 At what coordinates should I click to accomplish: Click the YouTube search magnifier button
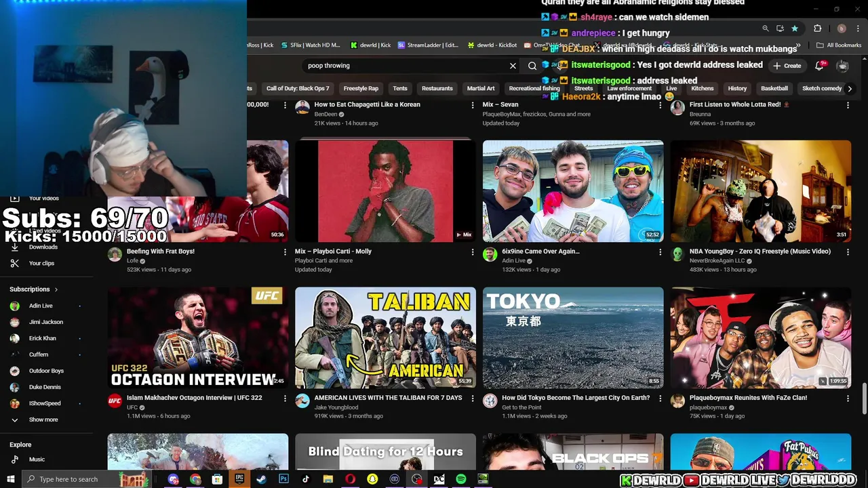point(532,66)
